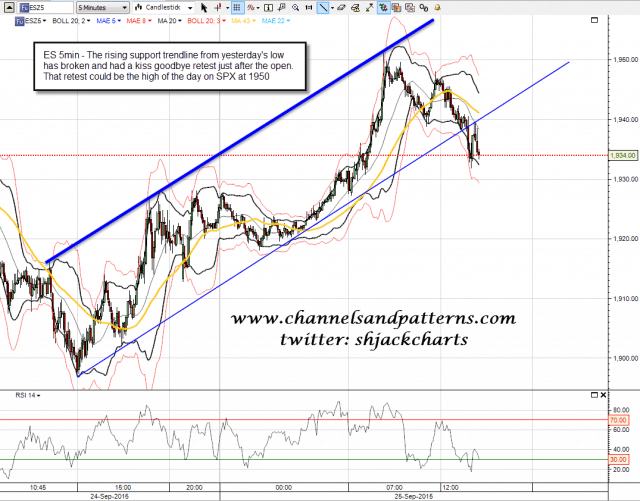Click the layered chart windows icon
Image resolution: width=640 pixels, height=501 pixels.
(x=396, y=7)
